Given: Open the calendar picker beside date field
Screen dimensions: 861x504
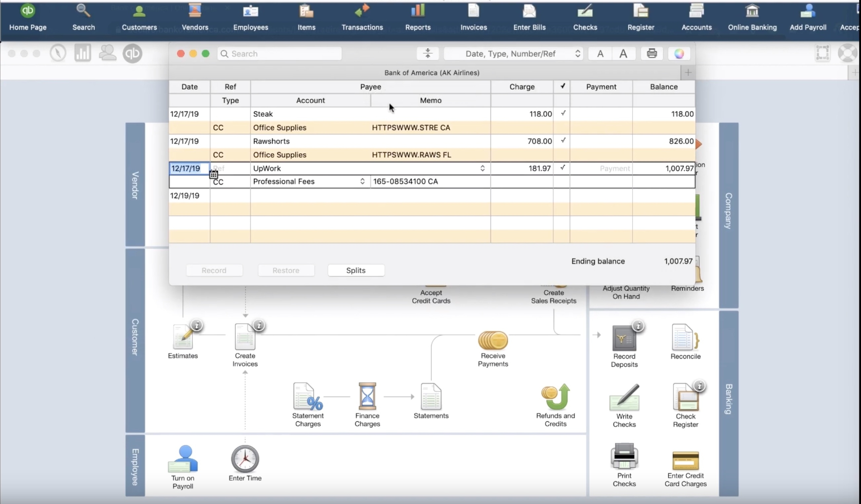Looking at the screenshot, I should (x=214, y=175).
